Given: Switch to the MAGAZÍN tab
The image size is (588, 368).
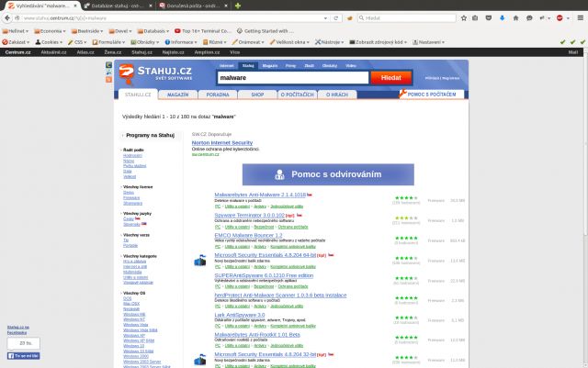Looking at the screenshot, I should (178, 95).
